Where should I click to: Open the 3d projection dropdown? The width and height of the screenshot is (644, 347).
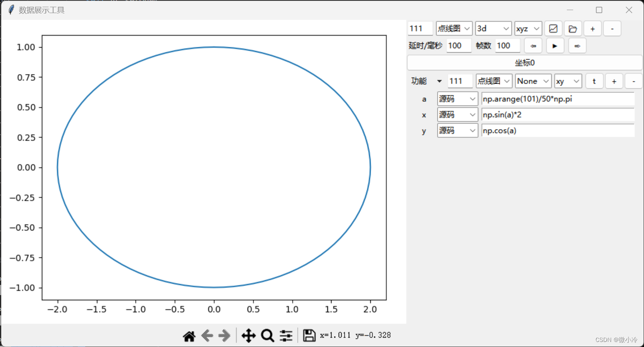(x=493, y=29)
